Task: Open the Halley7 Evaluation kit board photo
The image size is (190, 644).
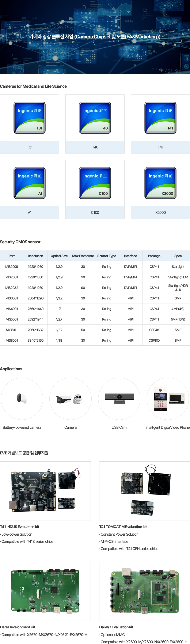Action: (144, 591)
